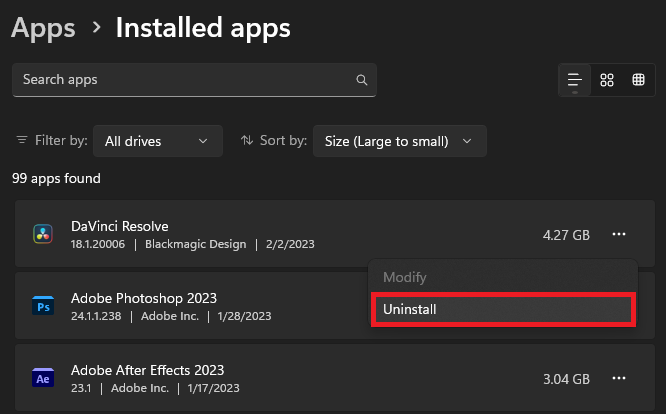Image resolution: width=666 pixels, height=414 pixels.
Task: Select the Adobe After Effects 2023 app name
Action: point(147,370)
